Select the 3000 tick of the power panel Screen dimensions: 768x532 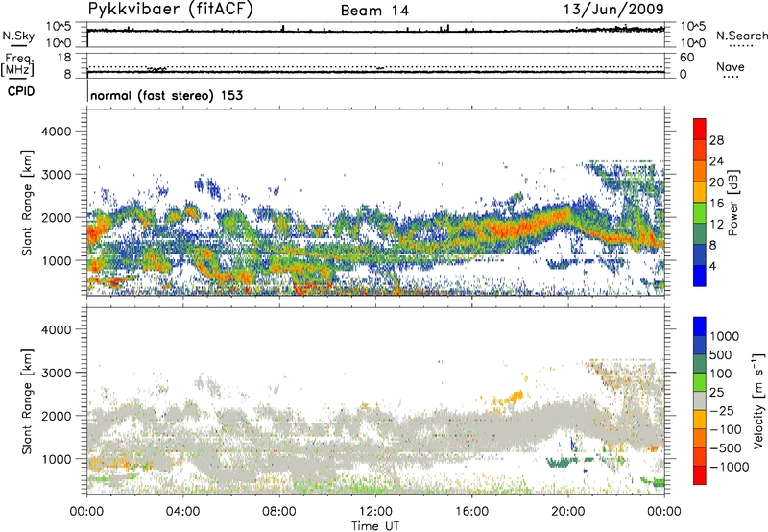pos(57,175)
